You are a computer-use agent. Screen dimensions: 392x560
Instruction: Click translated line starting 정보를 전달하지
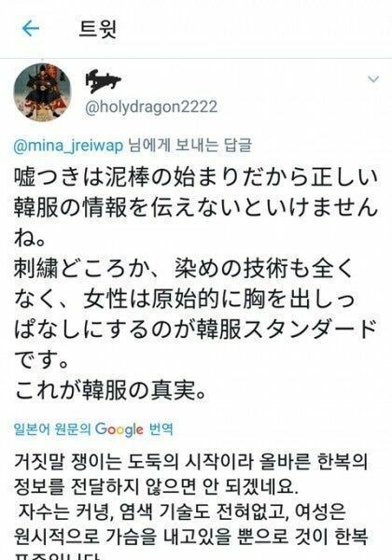click(x=156, y=486)
